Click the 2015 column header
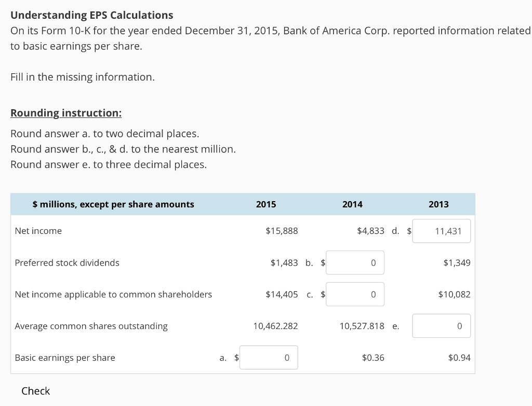Viewport: 532px width, 406px height. [x=266, y=204]
